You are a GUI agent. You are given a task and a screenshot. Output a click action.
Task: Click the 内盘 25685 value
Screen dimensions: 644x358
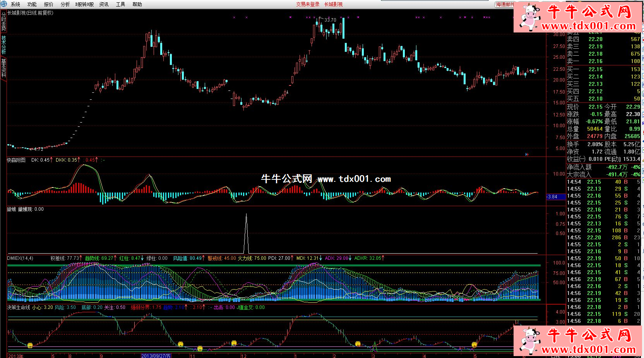632,136
